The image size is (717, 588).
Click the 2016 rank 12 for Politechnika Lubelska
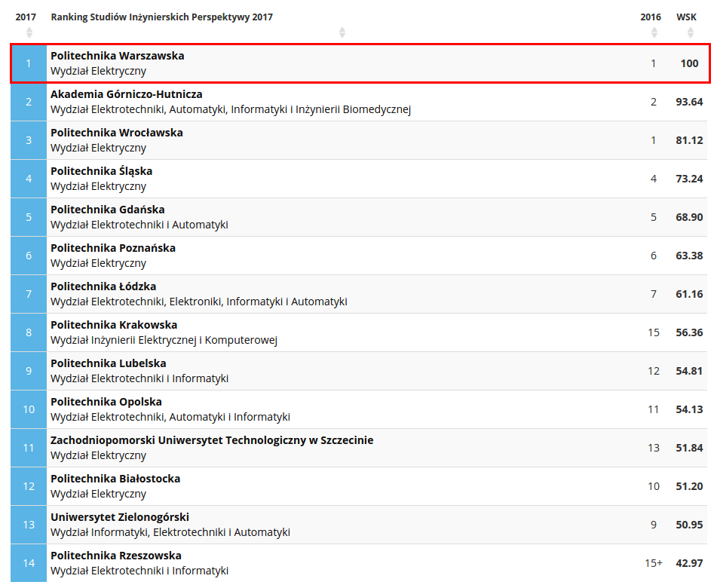click(x=654, y=370)
